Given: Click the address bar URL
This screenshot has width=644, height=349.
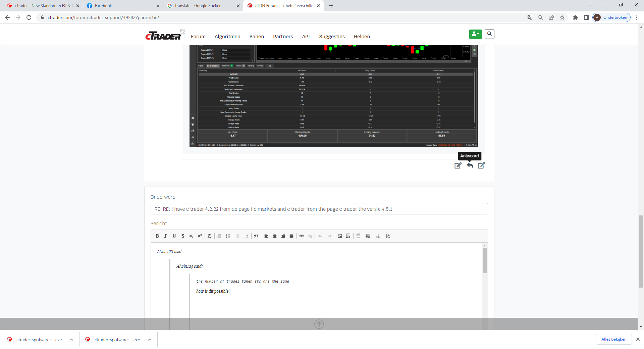Looking at the screenshot, I should pyautogui.click(x=103, y=17).
